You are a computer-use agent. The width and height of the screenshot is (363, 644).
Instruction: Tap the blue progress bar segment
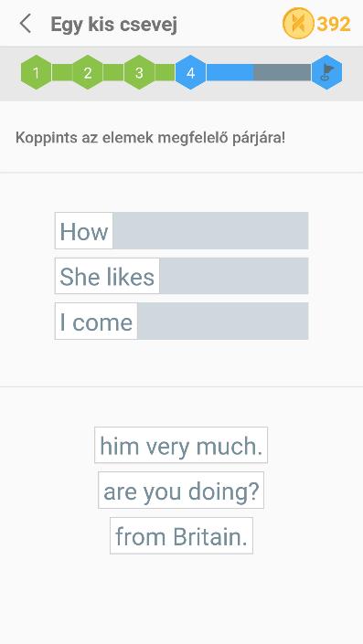point(230,72)
